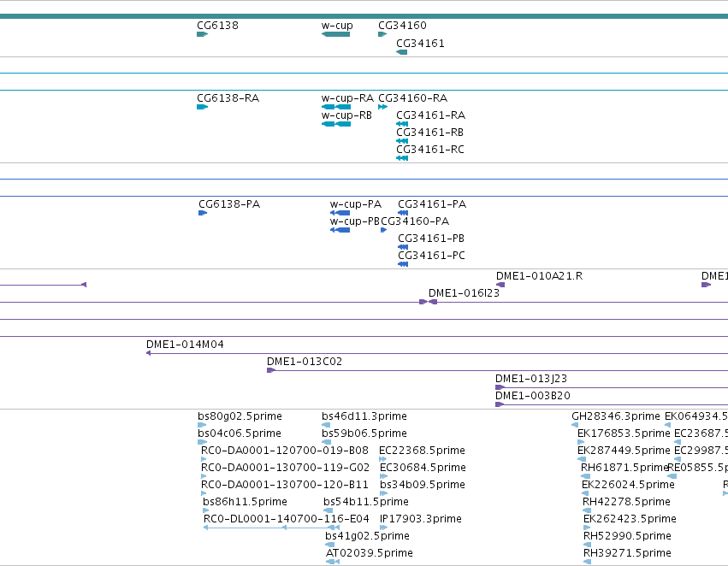Select the w-cup-PA coding glyph
The height and width of the screenshot is (566, 728).
[x=340, y=214]
